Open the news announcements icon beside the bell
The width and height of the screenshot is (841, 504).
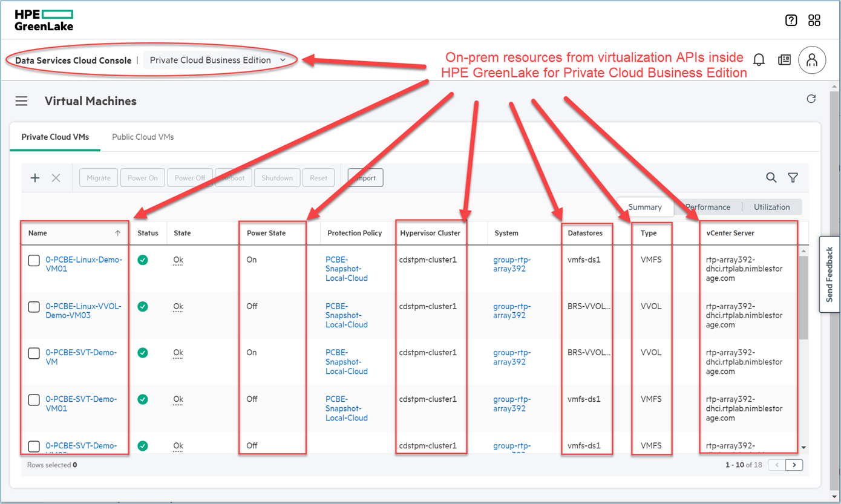pyautogui.click(x=784, y=59)
